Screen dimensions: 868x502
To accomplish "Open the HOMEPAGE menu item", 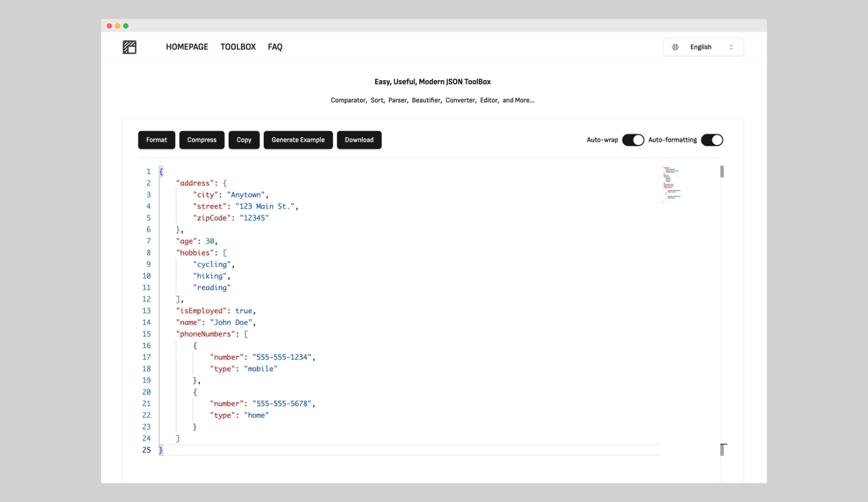I will pos(187,47).
